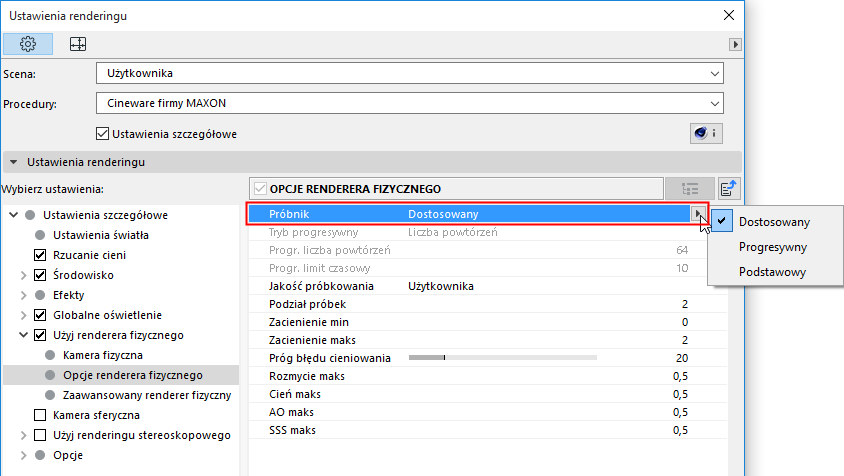Expand the panel with the right arrow button
844x476 pixels.
click(735, 44)
